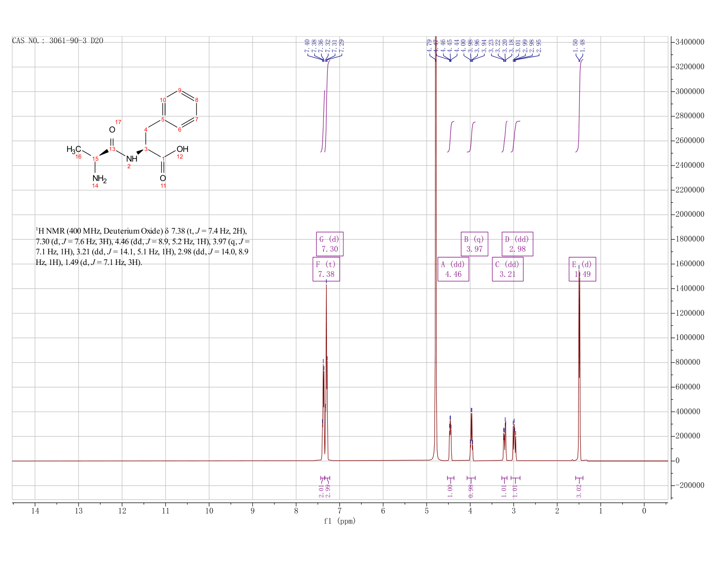Image resolution: width=728 pixels, height=563 pixels.
Task: Click the carbonyl O atom 11 in structure
Action: coord(163,178)
